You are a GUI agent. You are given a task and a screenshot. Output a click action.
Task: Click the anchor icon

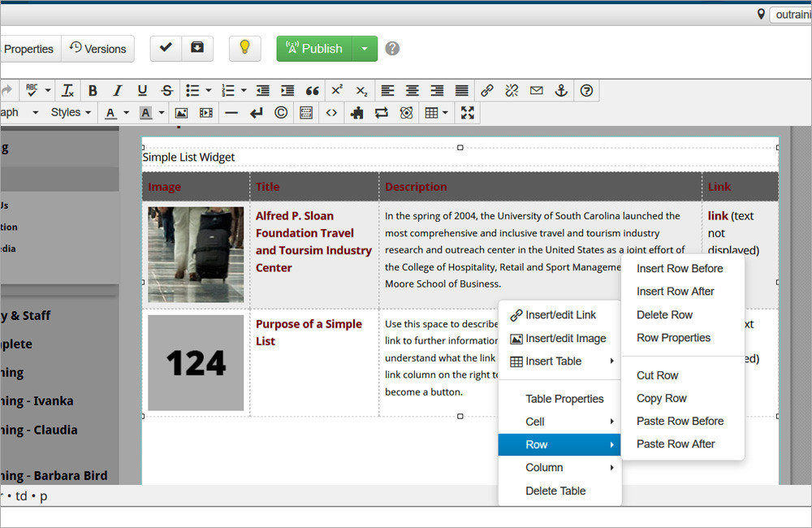click(x=561, y=90)
